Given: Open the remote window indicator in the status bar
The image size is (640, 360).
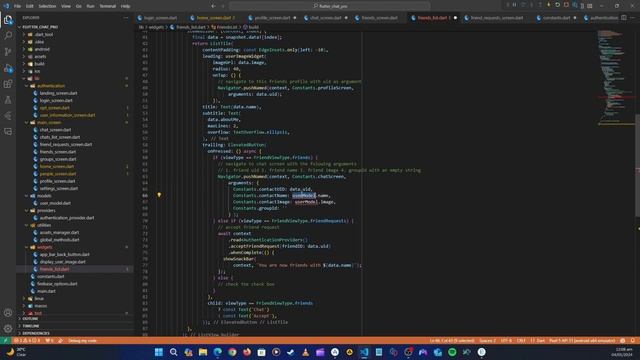Looking at the screenshot, I should [5, 340].
